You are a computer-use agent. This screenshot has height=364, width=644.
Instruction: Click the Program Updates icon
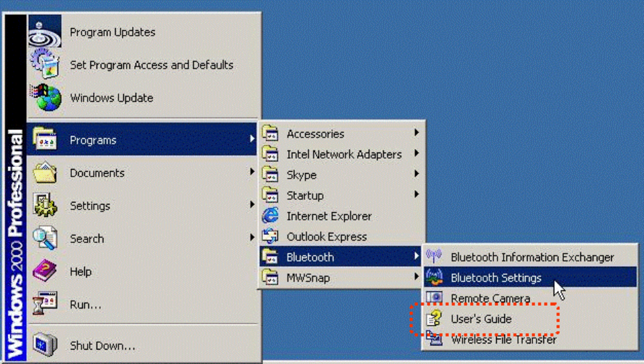(x=44, y=31)
